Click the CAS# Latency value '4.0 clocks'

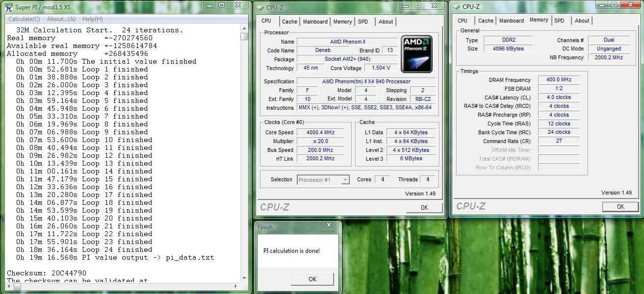(559, 98)
